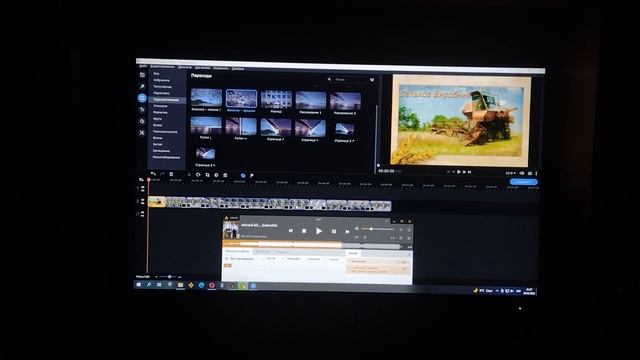
Task: Select the Рулон ↓ transition thumbnail
Action: (x=206, y=125)
